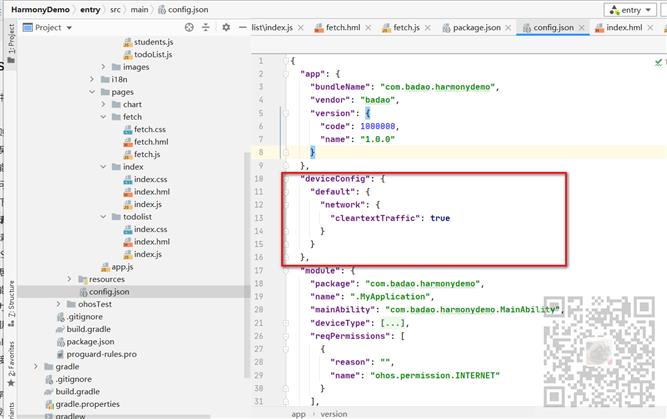The image size is (667, 419).
Task: Select build.gradle under entry module
Action: 83,329
